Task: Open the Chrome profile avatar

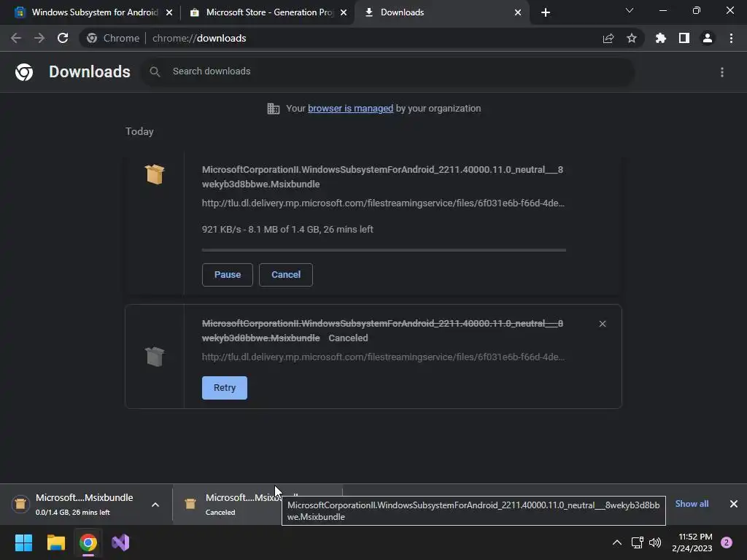Action: (708, 38)
